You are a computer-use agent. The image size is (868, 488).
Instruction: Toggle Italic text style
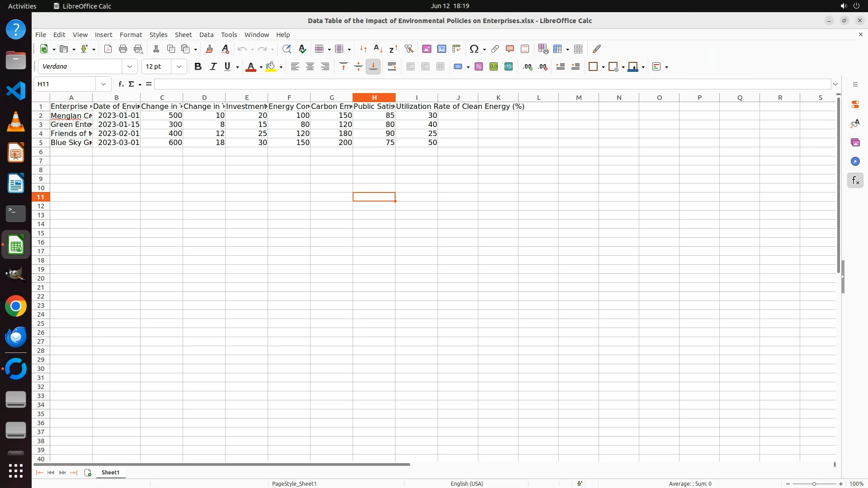tap(213, 67)
